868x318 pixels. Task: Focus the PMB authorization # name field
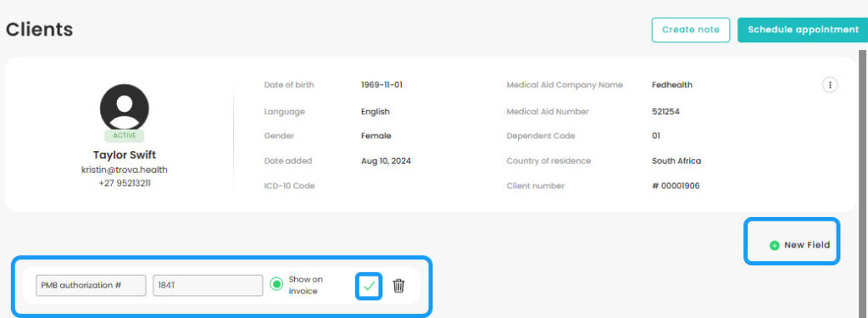[x=91, y=285]
